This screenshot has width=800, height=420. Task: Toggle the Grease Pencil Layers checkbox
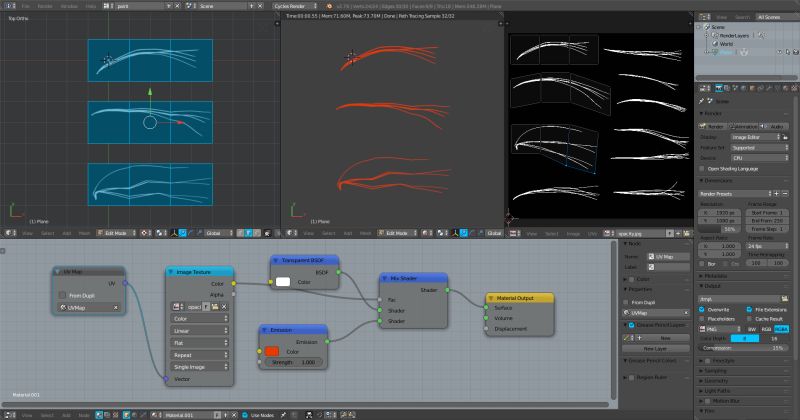pyautogui.click(x=632, y=325)
